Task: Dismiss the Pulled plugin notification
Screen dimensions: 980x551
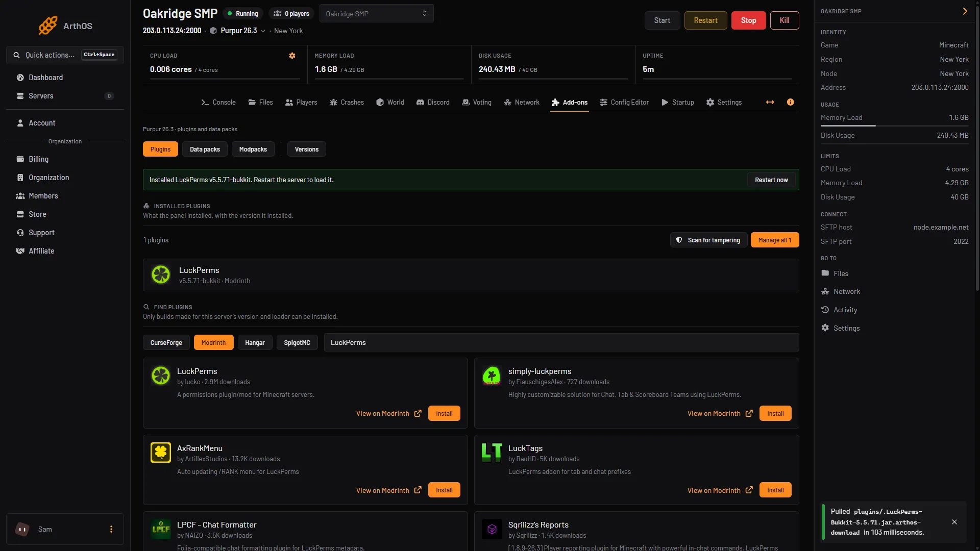Action: (954, 522)
